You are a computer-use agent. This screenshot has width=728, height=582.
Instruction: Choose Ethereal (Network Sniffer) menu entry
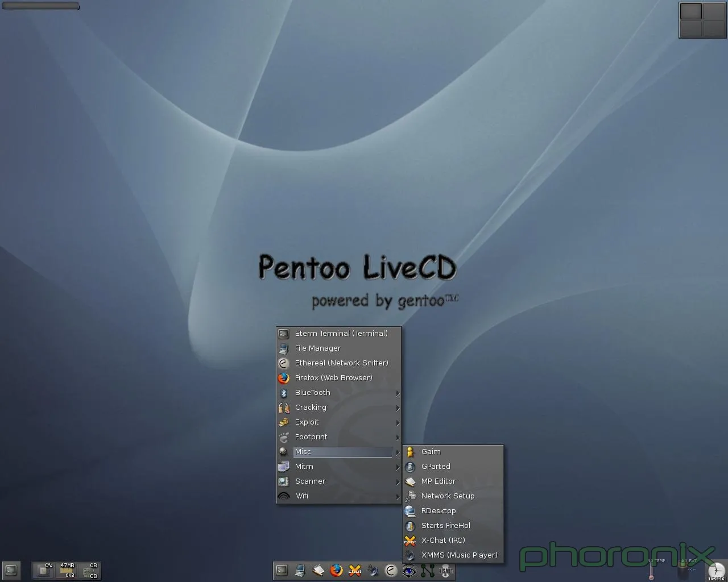point(339,363)
